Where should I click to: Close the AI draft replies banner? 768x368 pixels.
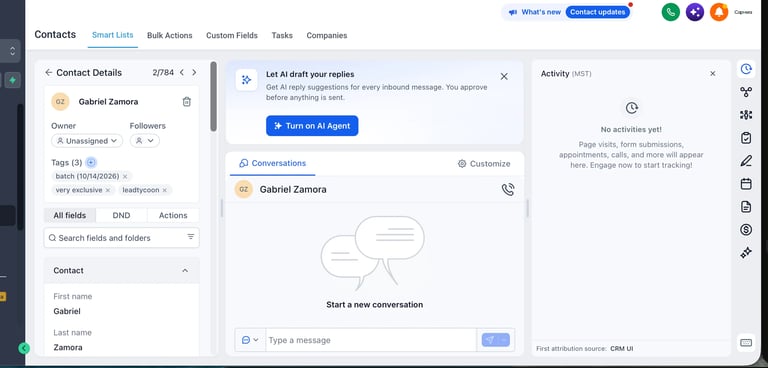504,76
